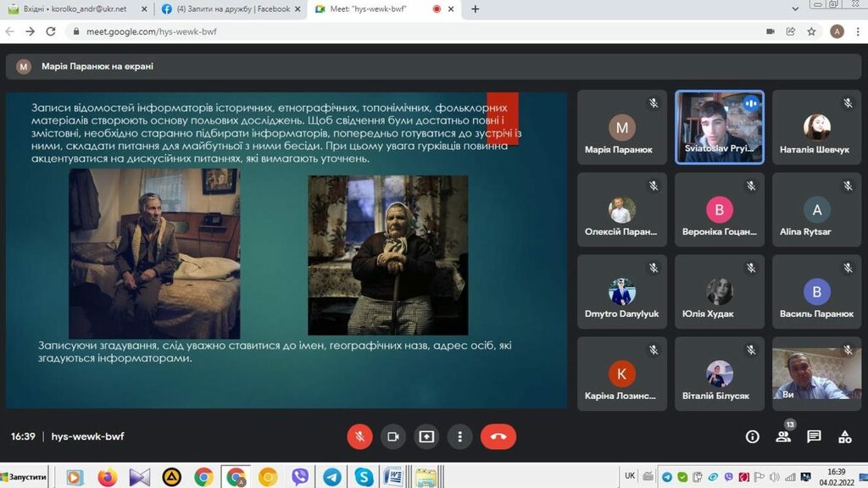Click the present screen button
Viewport: 868px width, 488px height.
click(426, 436)
